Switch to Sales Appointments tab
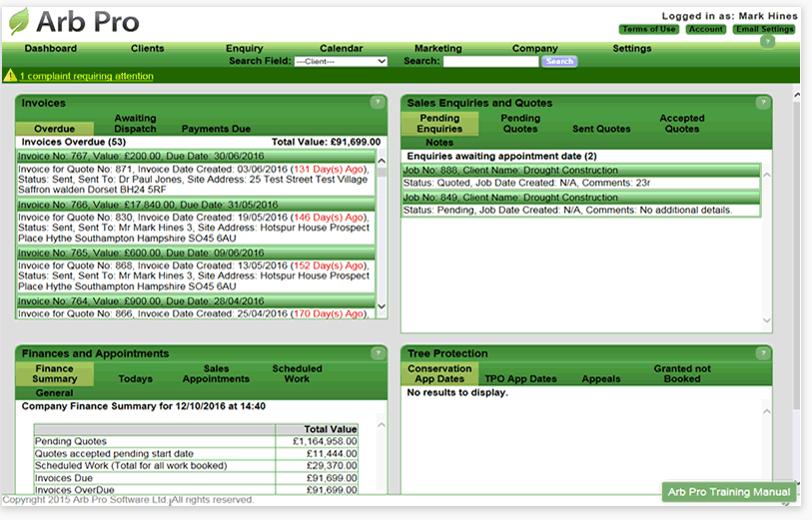 point(216,373)
